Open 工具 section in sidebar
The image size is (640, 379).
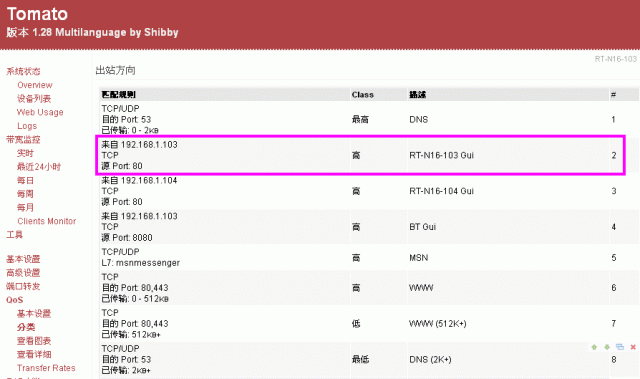pos(15,235)
